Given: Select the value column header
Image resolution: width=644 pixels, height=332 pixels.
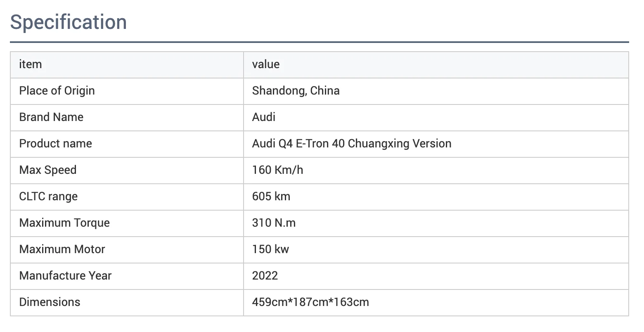Looking at the screenshot, I should [265, 64].
